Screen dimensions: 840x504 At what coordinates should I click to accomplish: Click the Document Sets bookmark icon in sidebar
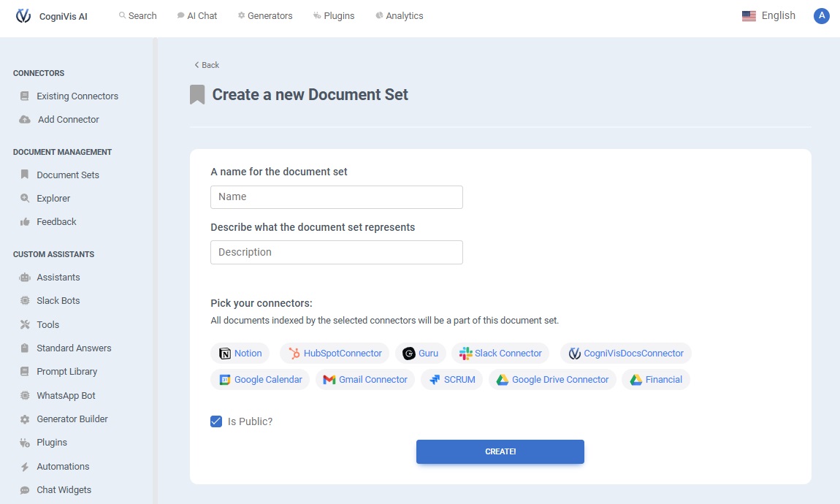click(25, 175)
